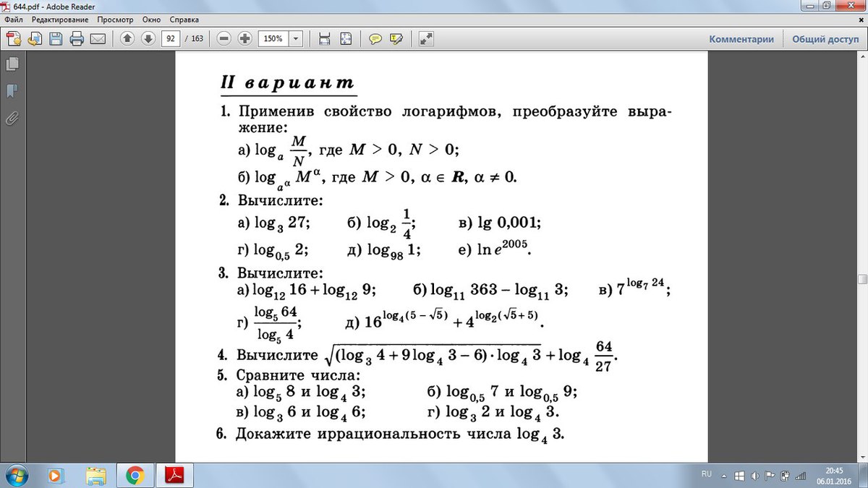Click the 150% zoom value field

[273, 39]
